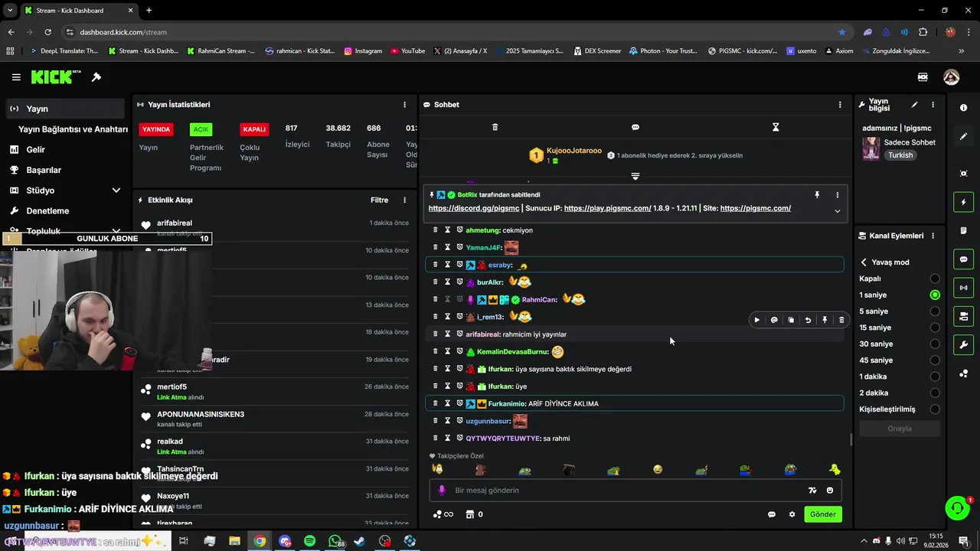
Task: Open Chrome from the Windows taskbar
Action: pyautogui.click(x=260, y=541)
